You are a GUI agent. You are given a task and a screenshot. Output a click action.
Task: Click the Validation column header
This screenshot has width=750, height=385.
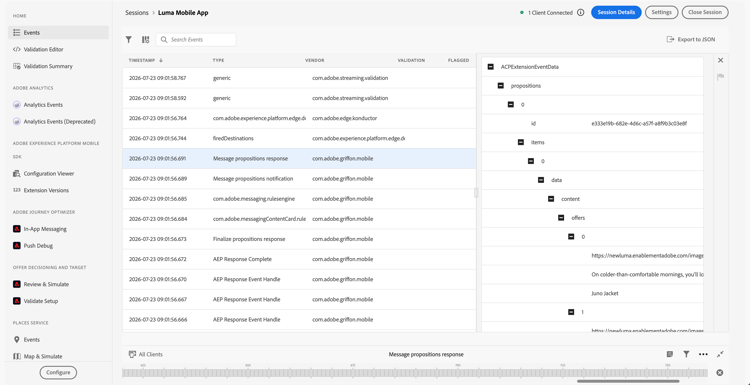pyautogui.click(x=411, y=61)
